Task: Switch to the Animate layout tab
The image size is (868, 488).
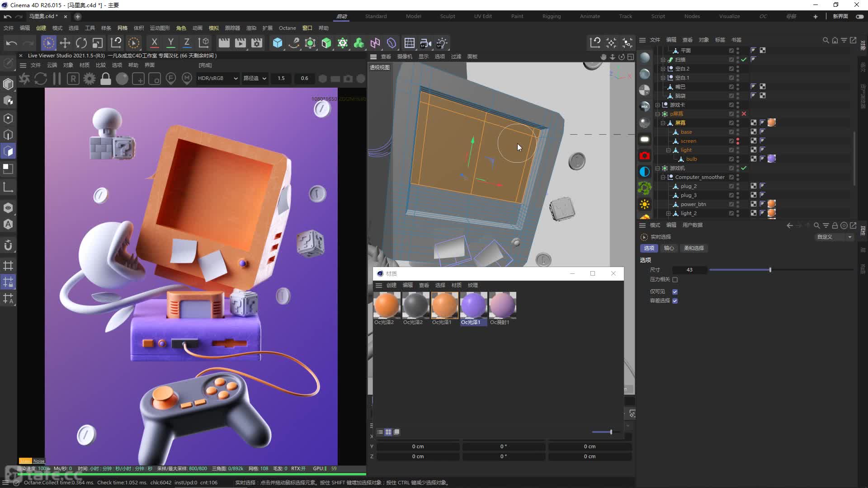Action: click(590, 16)
